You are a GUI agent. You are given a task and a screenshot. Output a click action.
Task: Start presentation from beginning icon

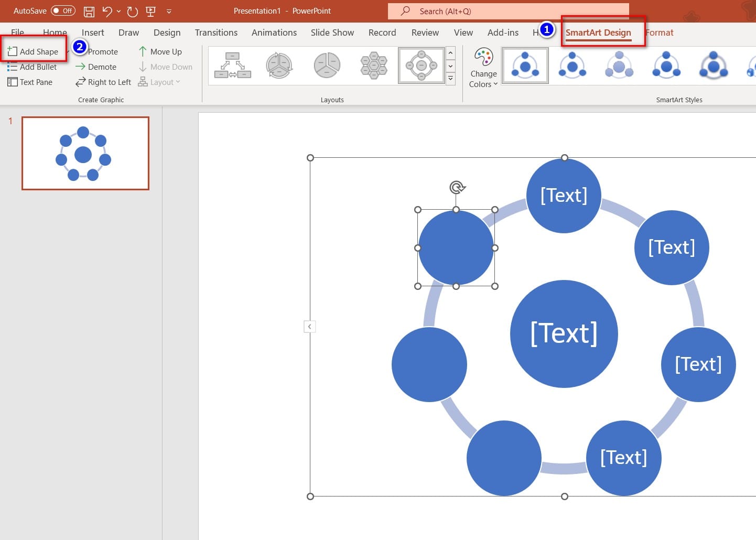(x=150, y=11)
